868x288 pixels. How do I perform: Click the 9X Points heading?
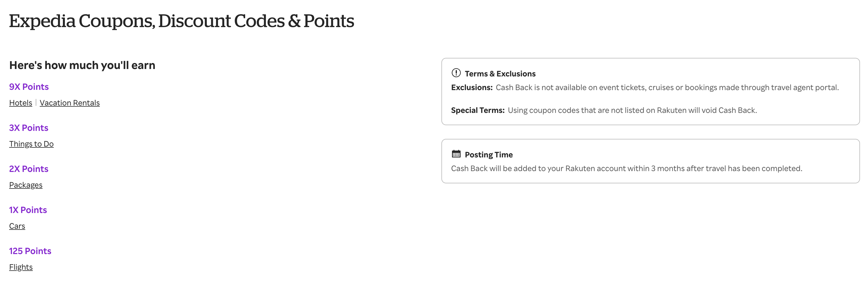[29, 87]
